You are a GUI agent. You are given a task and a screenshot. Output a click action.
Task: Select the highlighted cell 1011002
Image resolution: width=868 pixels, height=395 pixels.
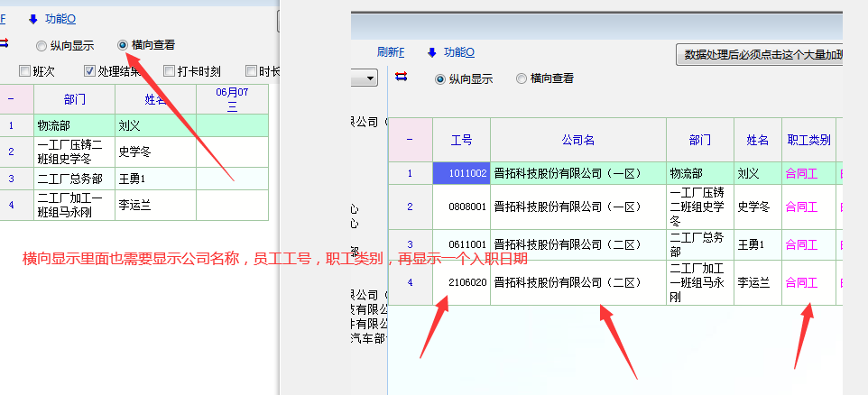461,173
